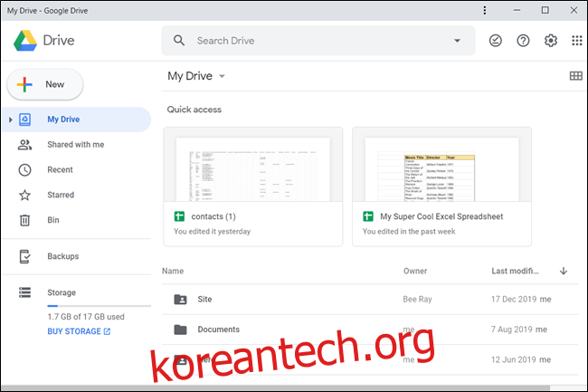Screen dimensions: 588x392
Task: Click the Documents folder icon
Action: click(180, 330)
